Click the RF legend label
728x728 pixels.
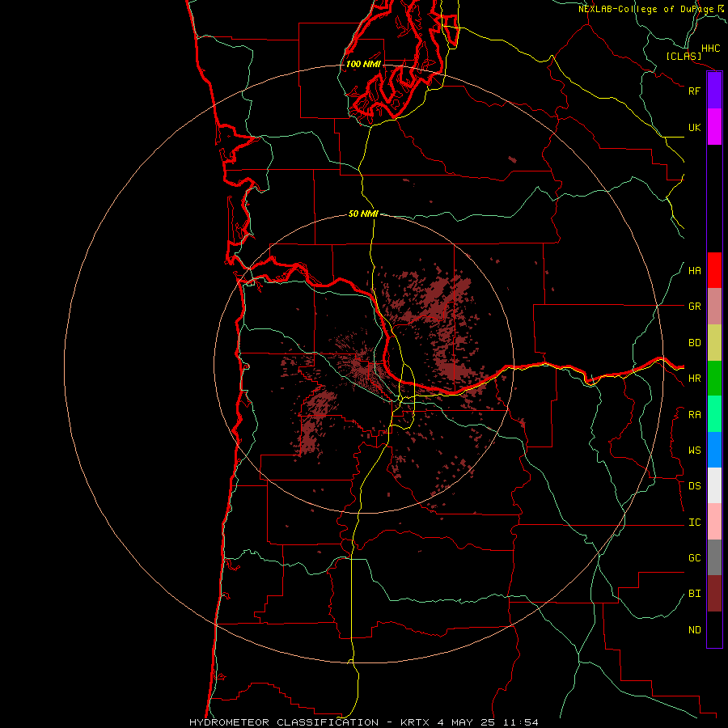pos(695,91)
